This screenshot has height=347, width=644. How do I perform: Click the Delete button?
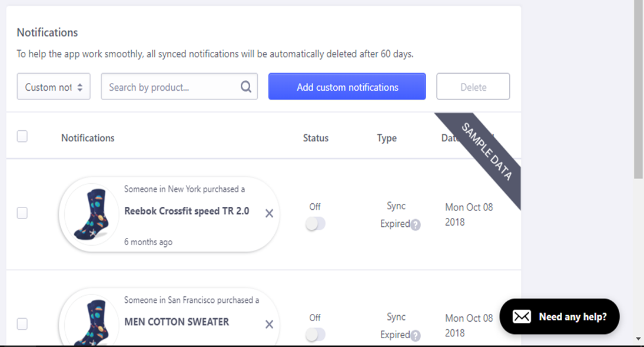473,87
